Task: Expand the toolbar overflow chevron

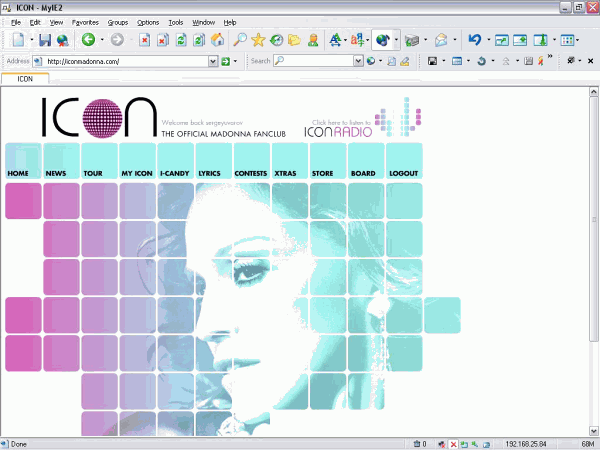Action: coord(550,57)
